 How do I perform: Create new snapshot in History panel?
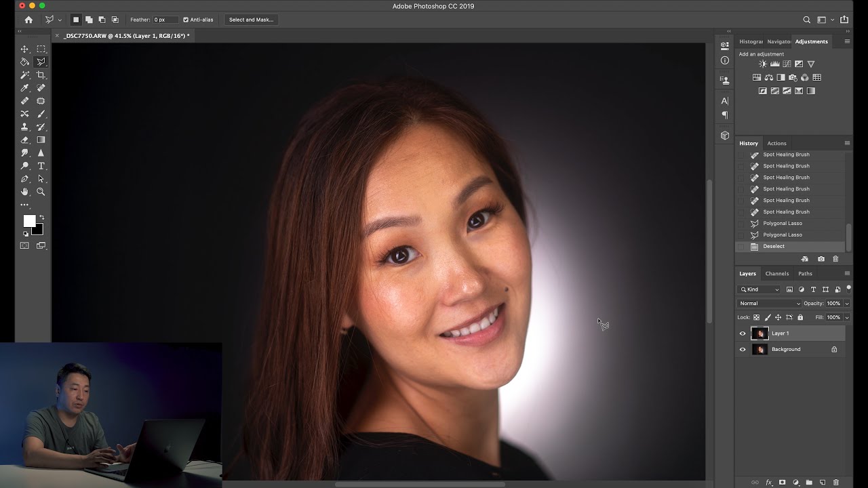[821, 259]
